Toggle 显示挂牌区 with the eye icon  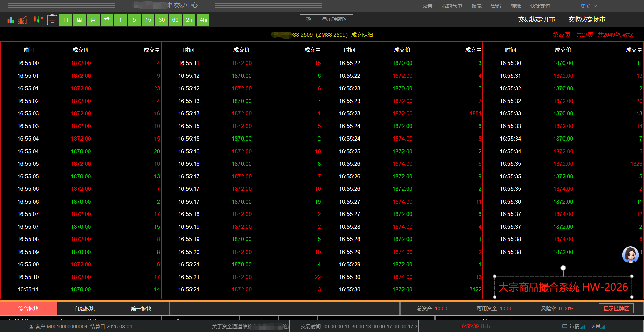click(x=326, y=19)
